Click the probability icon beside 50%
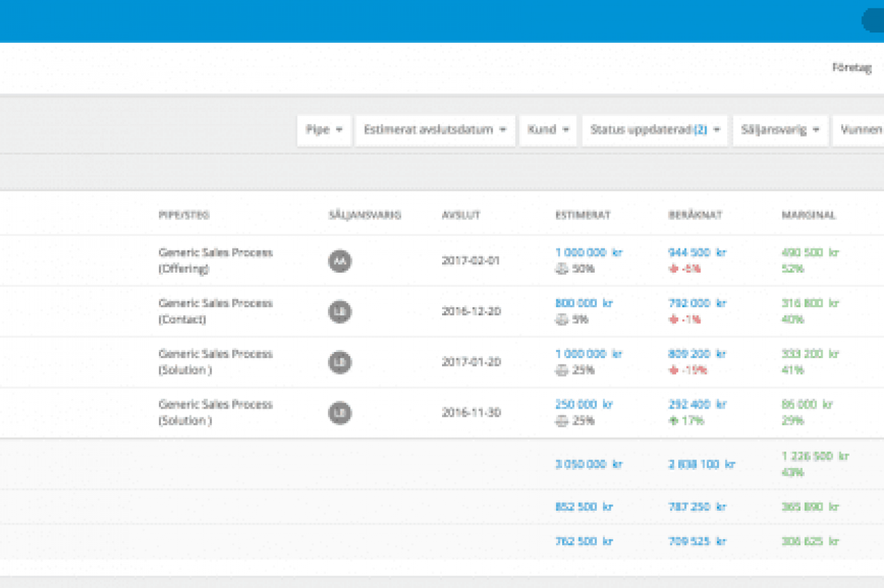Screen dimensions: 884x588 562,269
